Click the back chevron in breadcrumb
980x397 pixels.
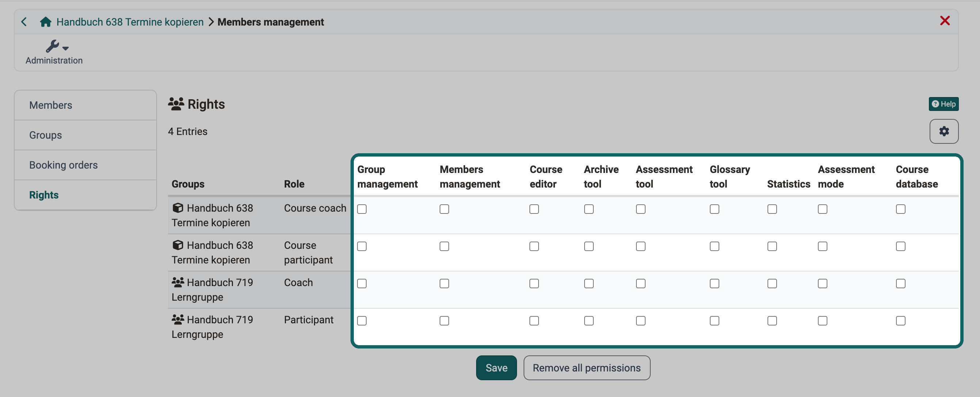[24, 22]
